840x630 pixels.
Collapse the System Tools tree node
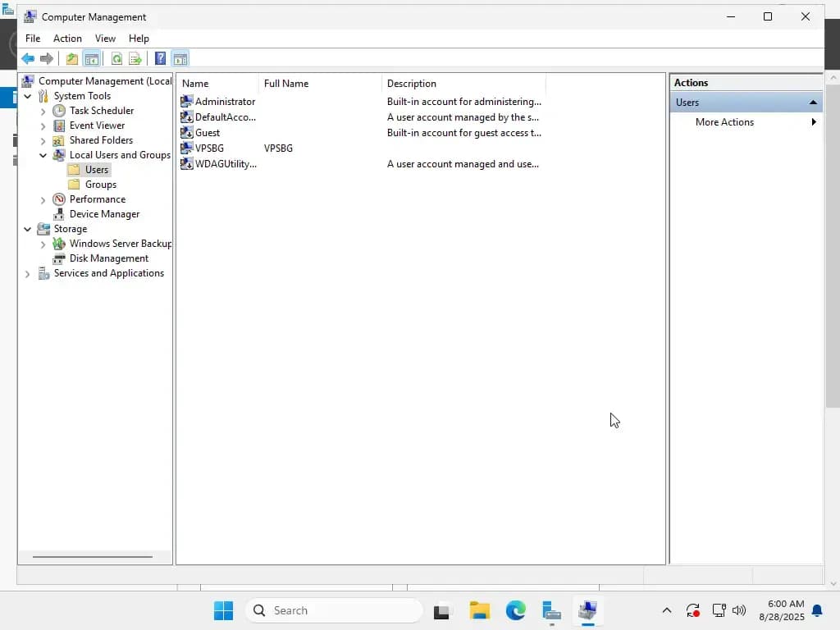[27, 96]
